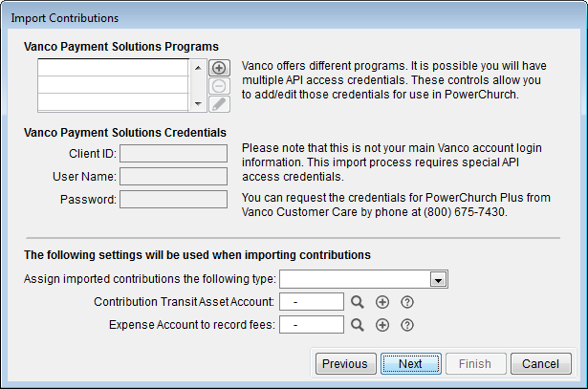Edit the selected program with the pencil icon

(x=219, y=102)
